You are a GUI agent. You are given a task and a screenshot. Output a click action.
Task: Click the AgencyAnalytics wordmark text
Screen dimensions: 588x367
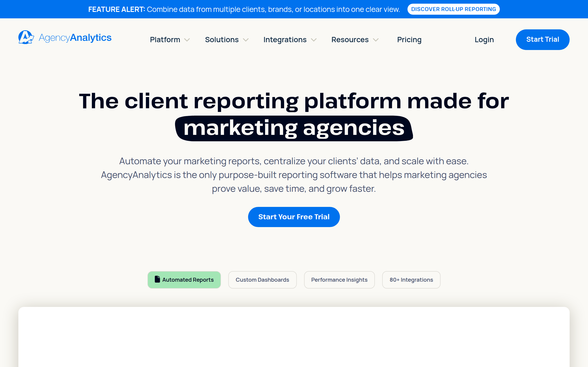[75, 37]
